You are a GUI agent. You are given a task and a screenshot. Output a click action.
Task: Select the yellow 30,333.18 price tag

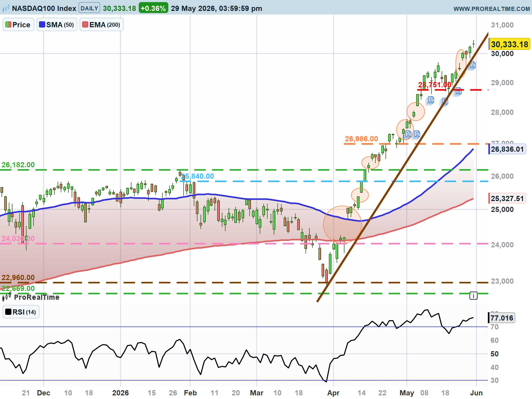point(509,44)
